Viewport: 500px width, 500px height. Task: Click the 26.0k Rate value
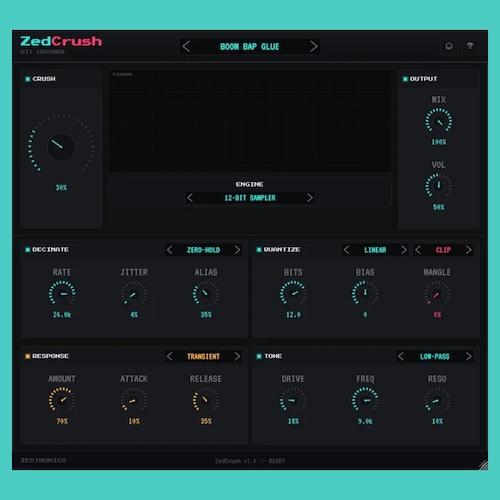pos(62,315)
